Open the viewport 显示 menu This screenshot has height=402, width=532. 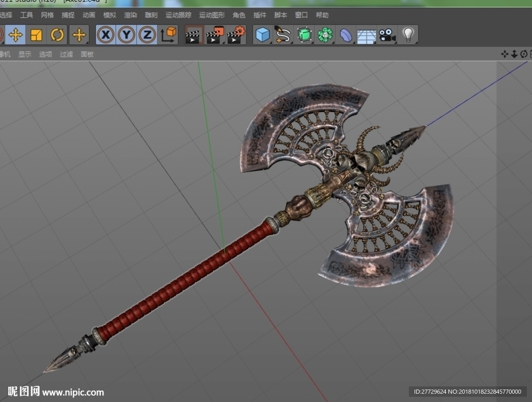(25, 55)
